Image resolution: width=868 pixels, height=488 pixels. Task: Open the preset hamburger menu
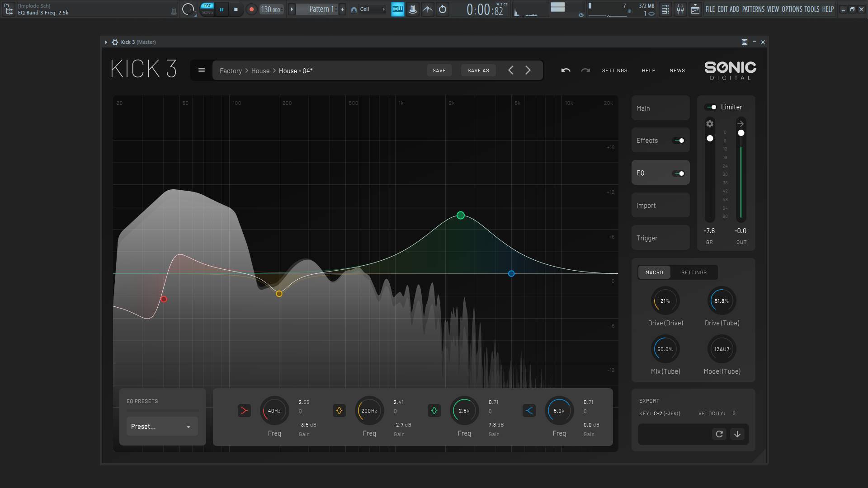[202, 70]
